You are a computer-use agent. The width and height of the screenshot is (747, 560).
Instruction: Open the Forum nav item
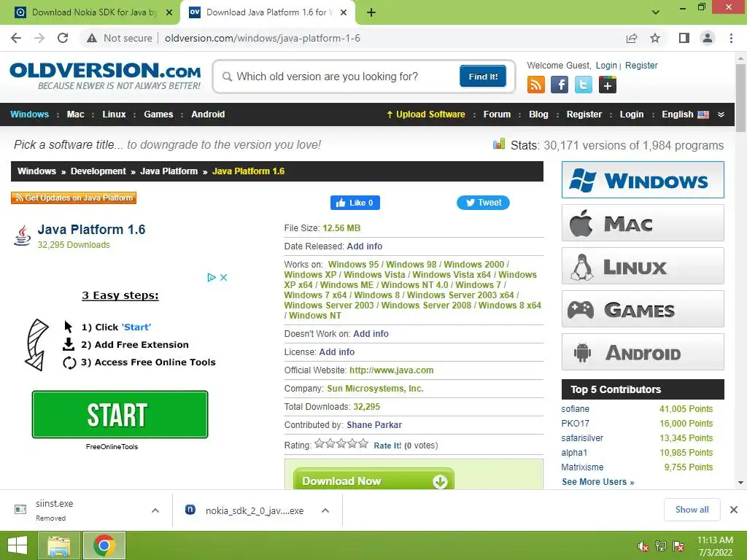coord(497,114)
